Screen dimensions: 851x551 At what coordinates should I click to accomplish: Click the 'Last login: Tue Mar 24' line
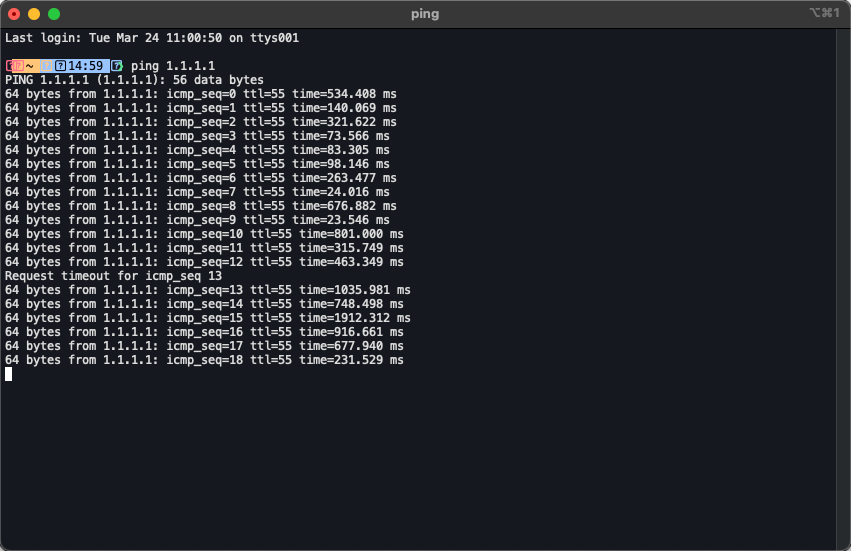[152, 38]
